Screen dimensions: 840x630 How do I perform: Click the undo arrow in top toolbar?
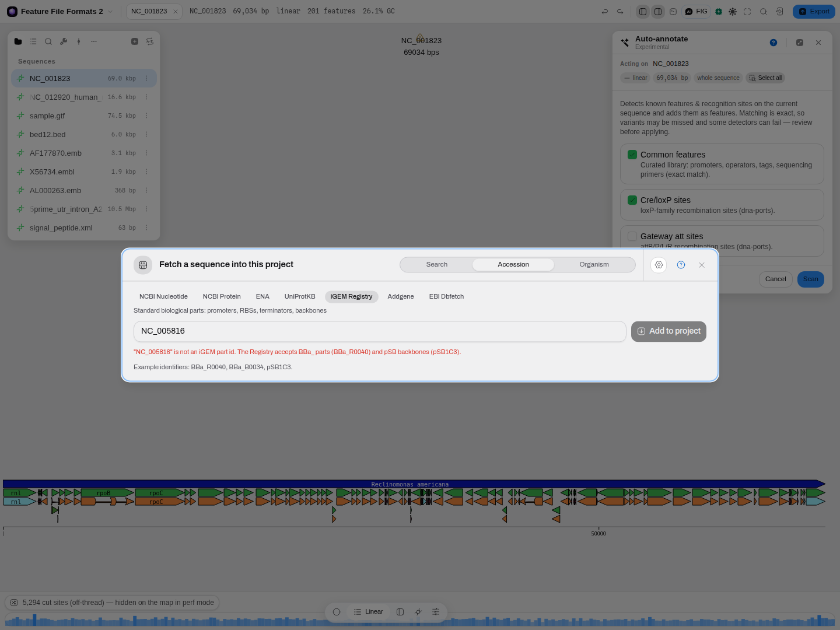[605, 12]
